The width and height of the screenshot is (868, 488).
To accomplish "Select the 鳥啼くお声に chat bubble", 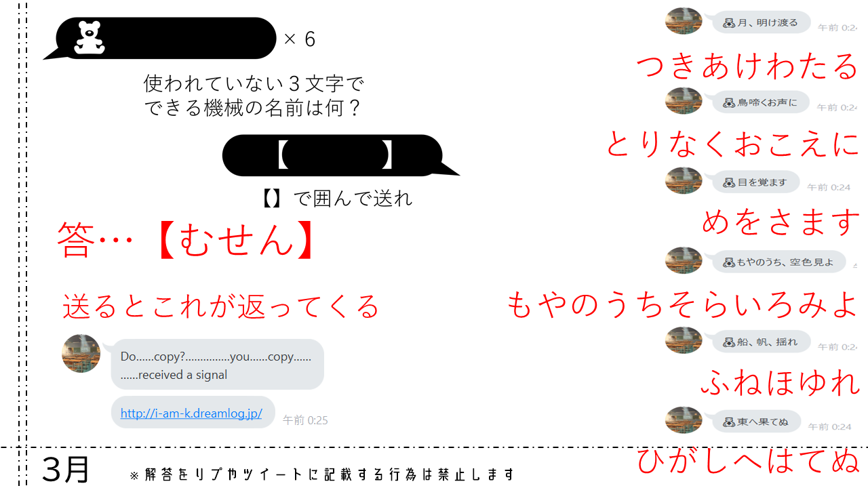I will click(761, 102).
